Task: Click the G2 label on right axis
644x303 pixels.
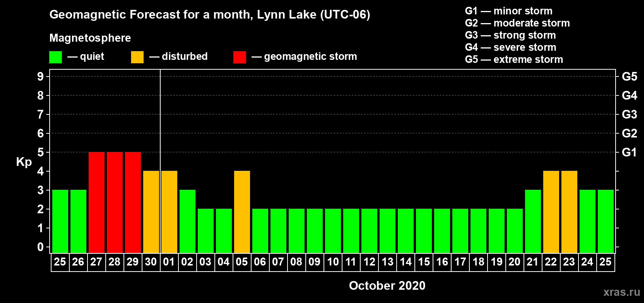Action: (630, 133)
